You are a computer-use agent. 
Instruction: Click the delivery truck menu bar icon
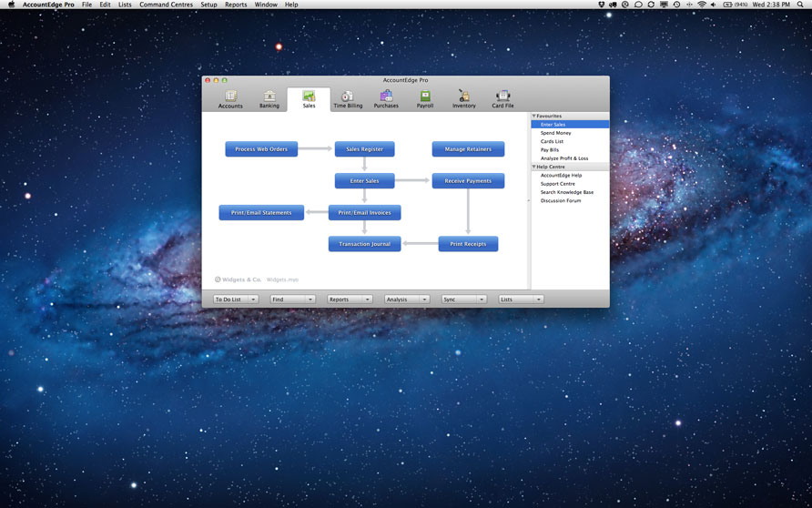click(x=613, y=5)
